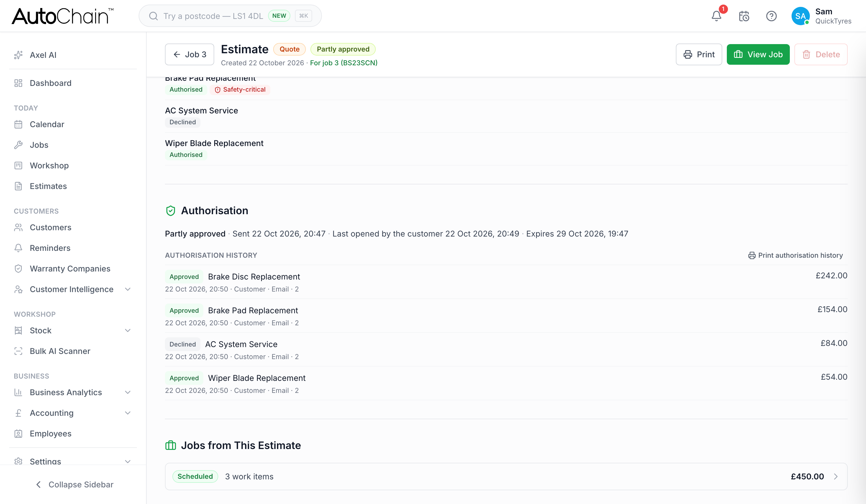Click the Reminders bell icon in sidebar
The image size is (866, 504).
tap(18, 248)
